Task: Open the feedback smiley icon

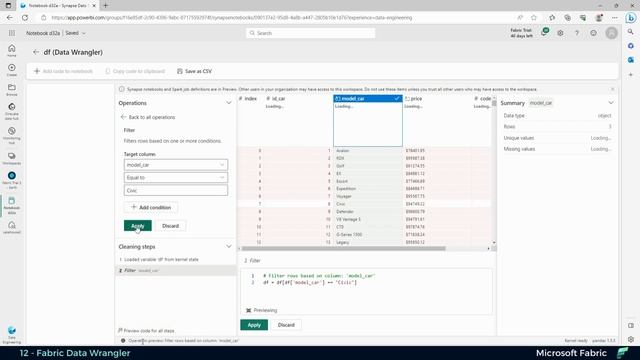Action: click(593, 33)
